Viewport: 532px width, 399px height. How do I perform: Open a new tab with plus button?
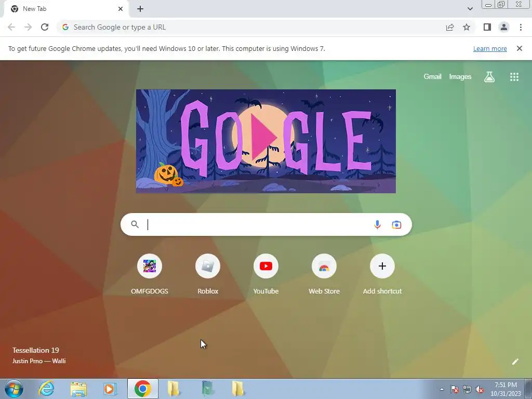click(x=140, y=9)
